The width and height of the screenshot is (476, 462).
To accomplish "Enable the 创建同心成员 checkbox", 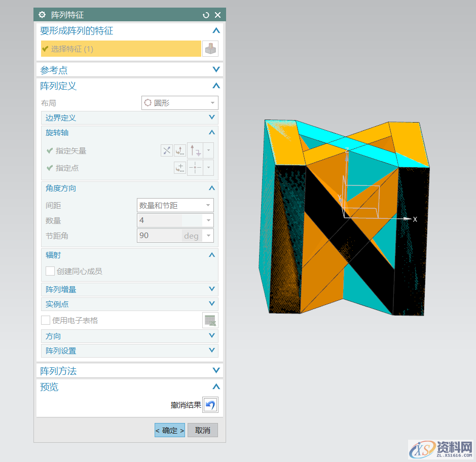I will point(50,271).
